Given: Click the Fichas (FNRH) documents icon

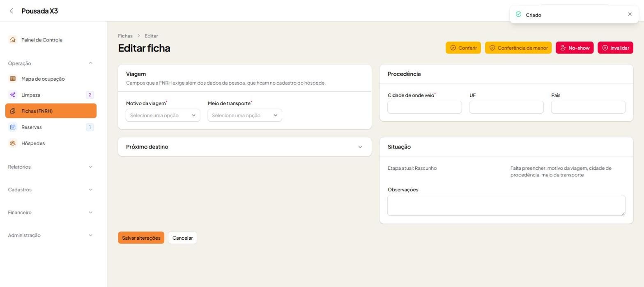Looking at the screenshot, I should (x=13, y=111).
